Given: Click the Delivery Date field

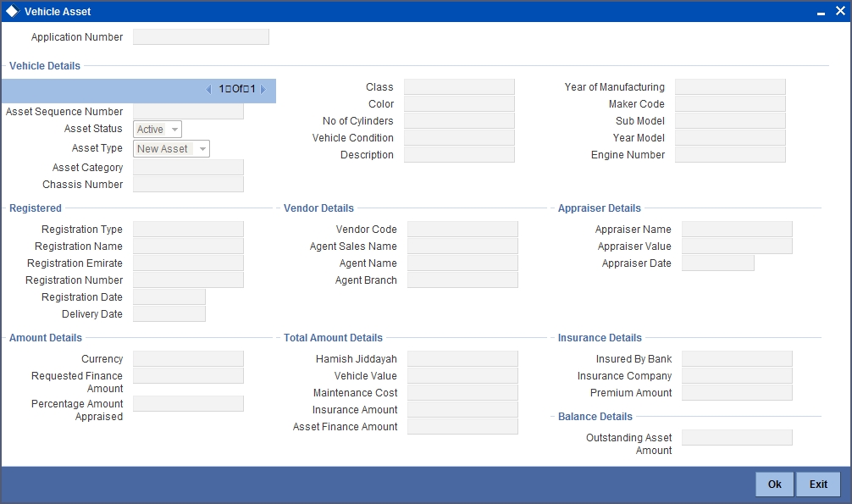Looking at the screenshot, I should pyautogui.click(x=169, y=313).
